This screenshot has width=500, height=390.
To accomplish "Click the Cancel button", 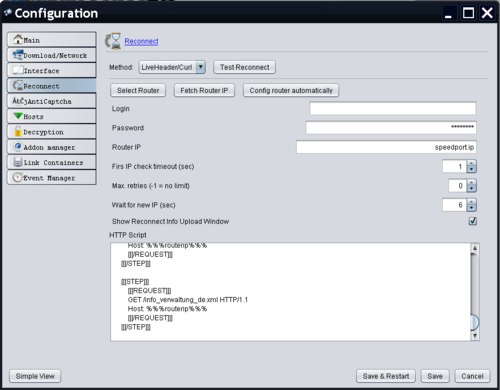I will pos(472,376).
